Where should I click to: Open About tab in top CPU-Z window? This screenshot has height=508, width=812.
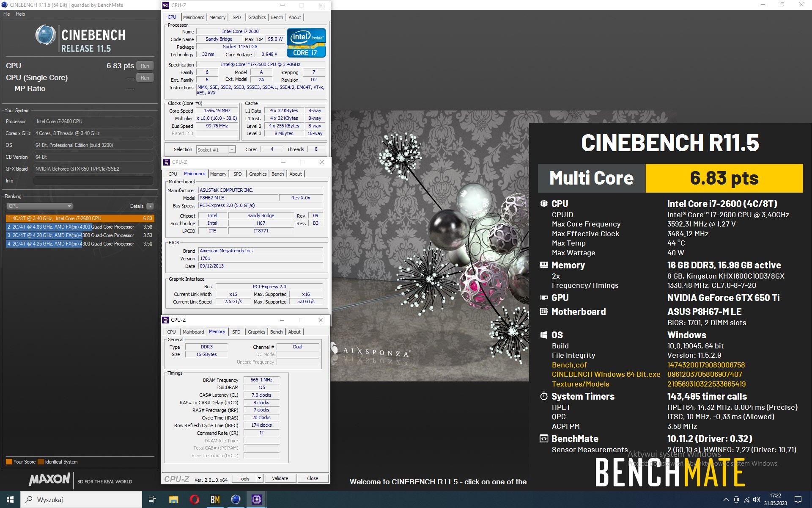[295, 17]
